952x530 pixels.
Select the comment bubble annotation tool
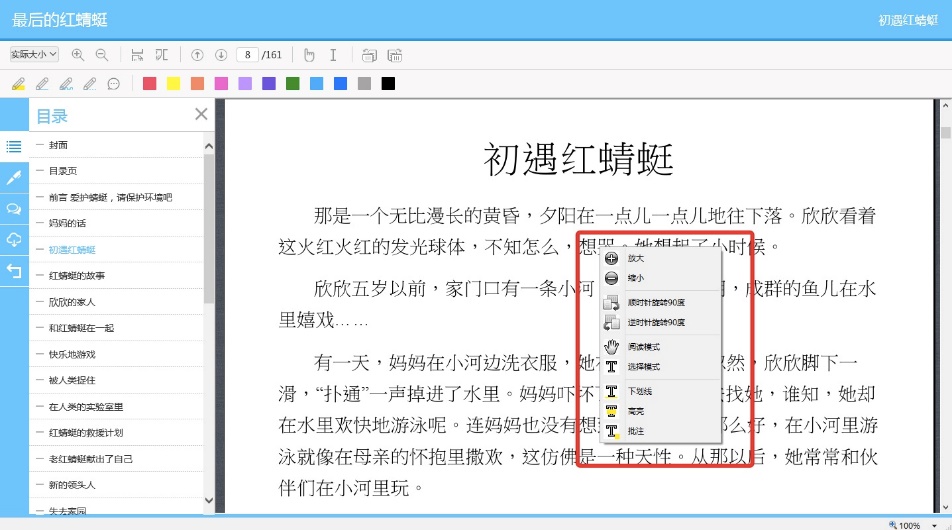pos(114,84)
